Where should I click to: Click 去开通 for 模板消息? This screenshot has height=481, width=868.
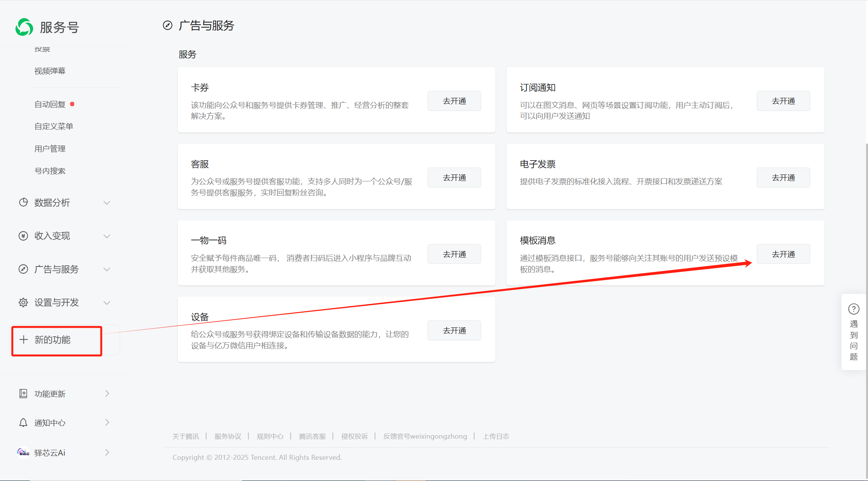[x=783, y=254]
